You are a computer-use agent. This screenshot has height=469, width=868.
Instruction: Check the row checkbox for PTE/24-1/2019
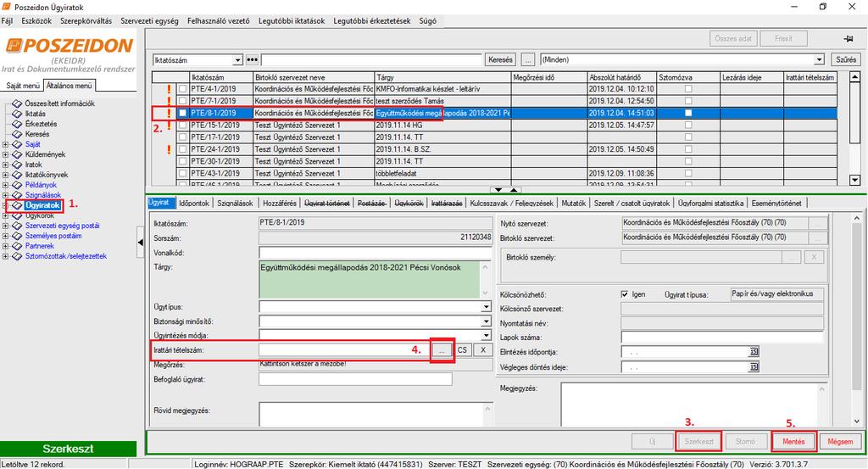tap(183, 149)
